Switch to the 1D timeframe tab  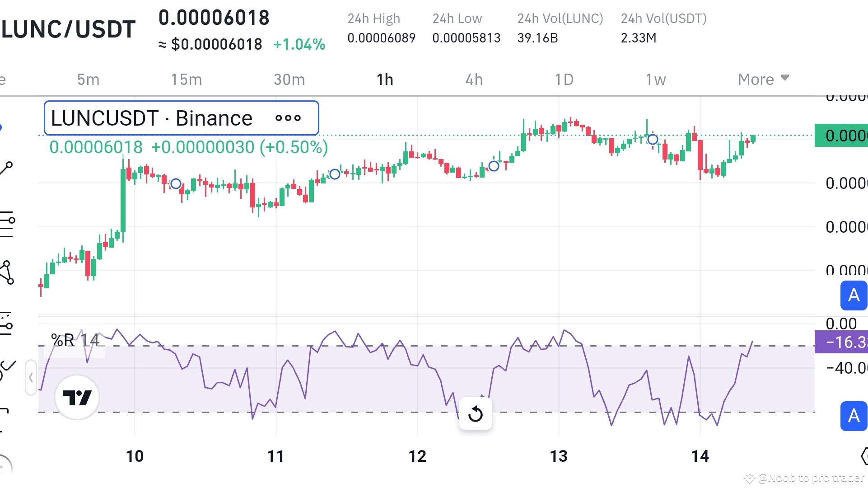click(x=564, y=80)
